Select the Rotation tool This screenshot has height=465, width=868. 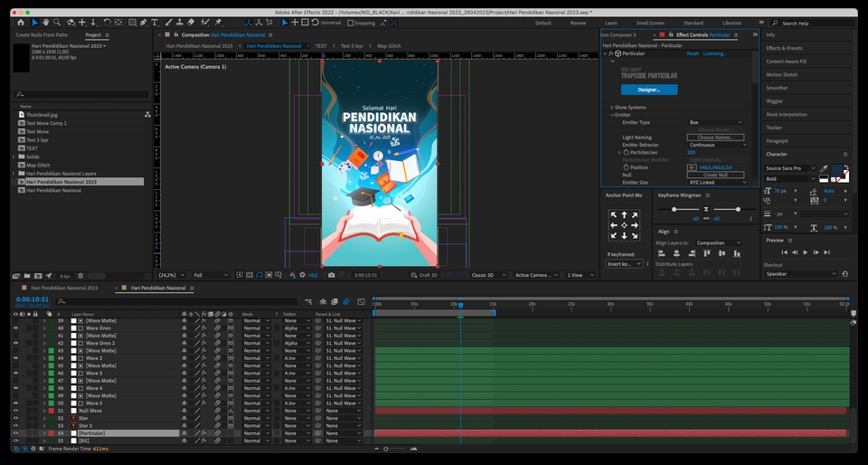107,23
